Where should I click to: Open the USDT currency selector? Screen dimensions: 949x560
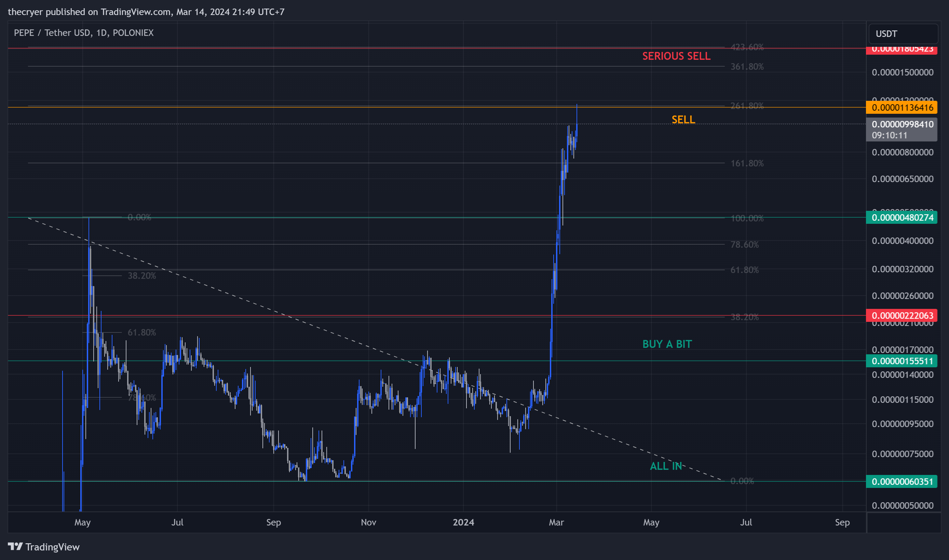tap(903, 33)
